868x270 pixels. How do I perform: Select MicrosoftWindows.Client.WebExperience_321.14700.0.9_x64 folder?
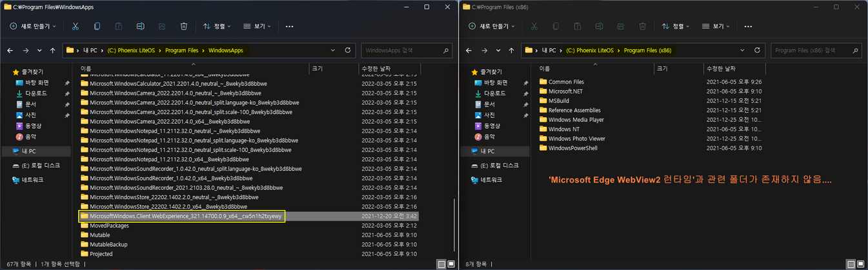point(248,217)
